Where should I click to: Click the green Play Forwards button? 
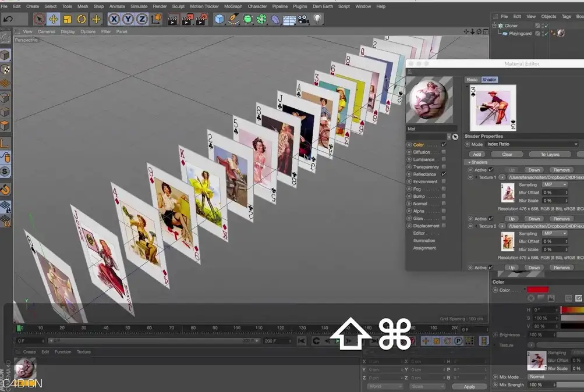point(338,341)
